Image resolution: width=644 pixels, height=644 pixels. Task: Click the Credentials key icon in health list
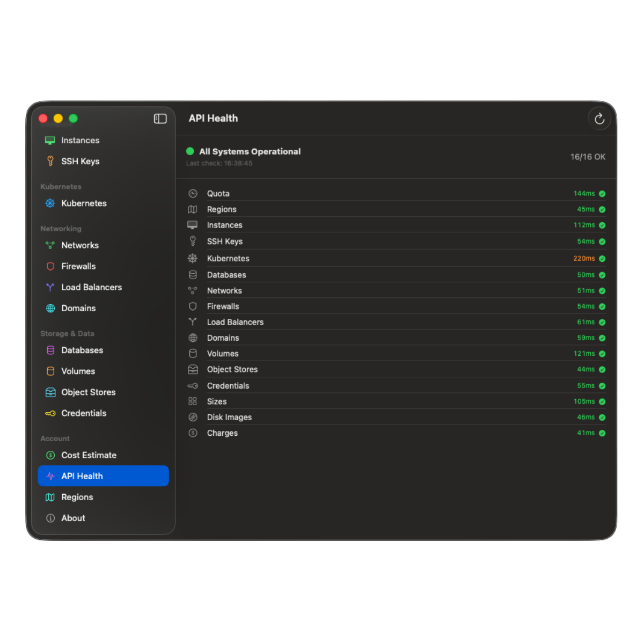tap(193, 386)
